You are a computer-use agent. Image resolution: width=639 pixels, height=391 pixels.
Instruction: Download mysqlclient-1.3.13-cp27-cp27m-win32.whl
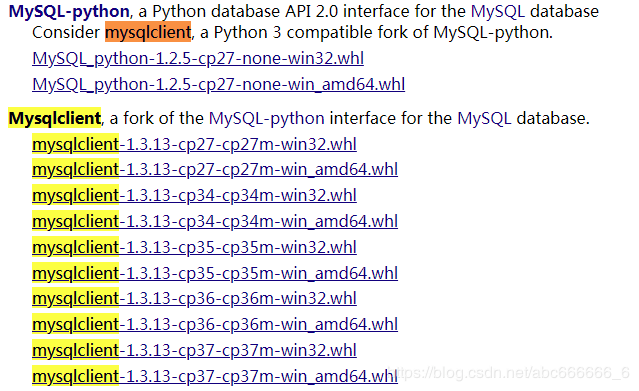point(194,144)
